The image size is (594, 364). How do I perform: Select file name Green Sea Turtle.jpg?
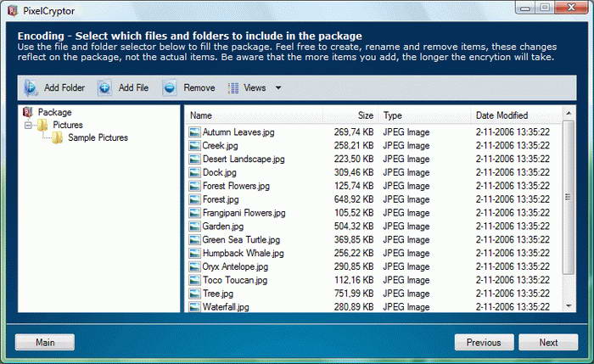(x=241, y=240)
